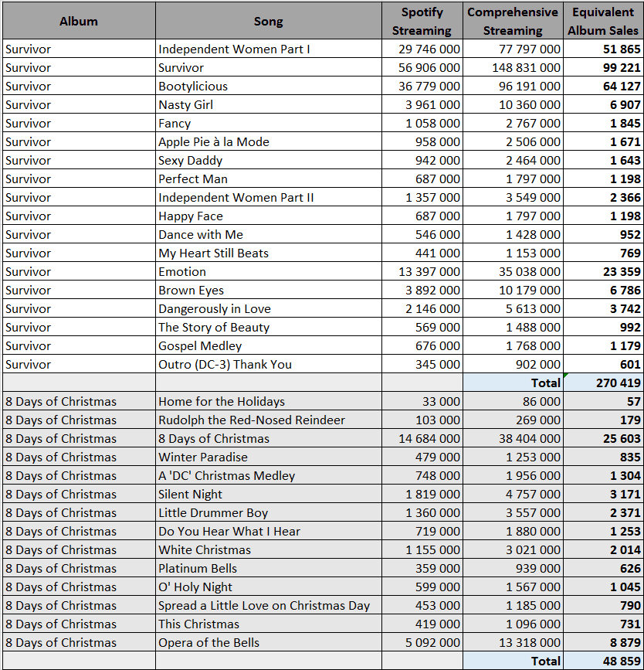Select the O' Holy Night cell
This screenshot has height=670, width=644.
(269, 587)
